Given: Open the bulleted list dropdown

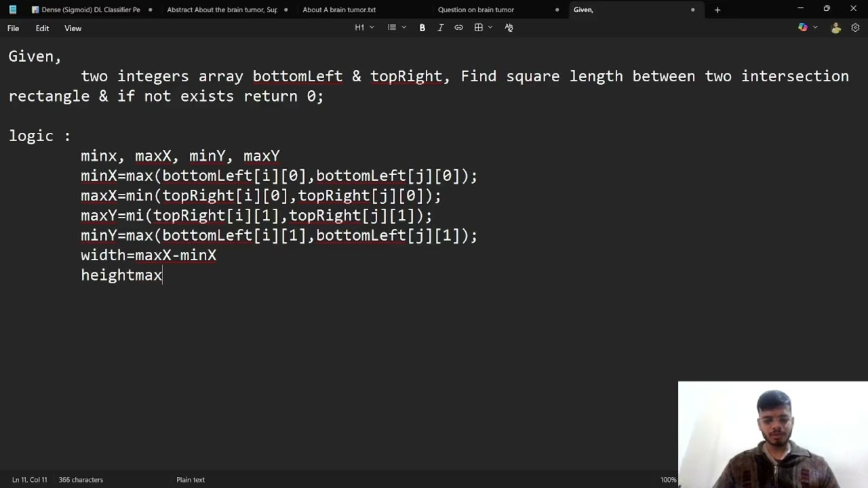Looking at the screenshot, I should [397, 28].
